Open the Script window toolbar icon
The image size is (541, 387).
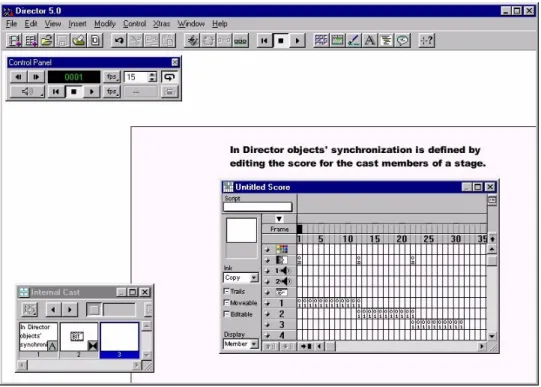tap(386, 41)
